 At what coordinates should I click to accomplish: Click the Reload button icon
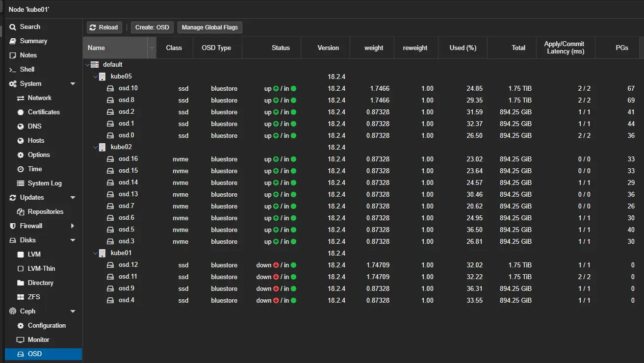click(94, 27)
